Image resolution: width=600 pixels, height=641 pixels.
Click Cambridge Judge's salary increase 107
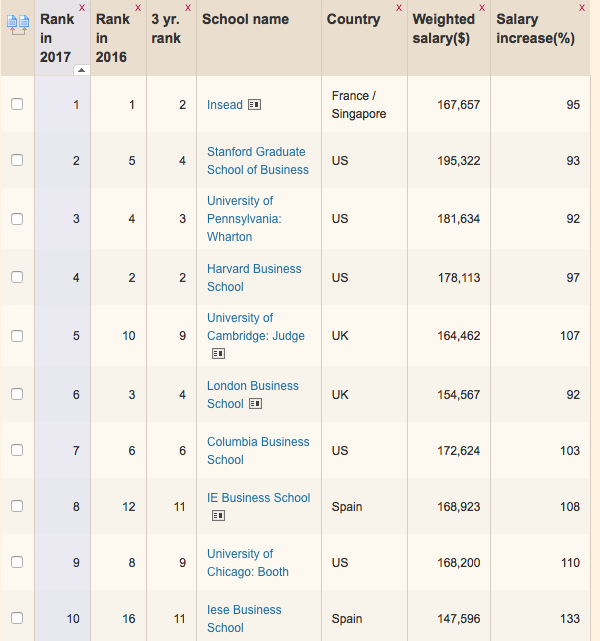[570, 336]
